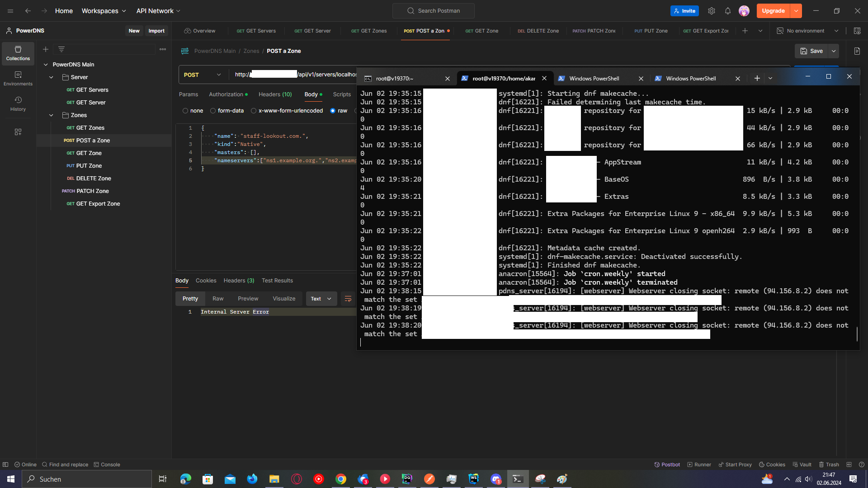Open the POST method dropdown

[203, 75]
